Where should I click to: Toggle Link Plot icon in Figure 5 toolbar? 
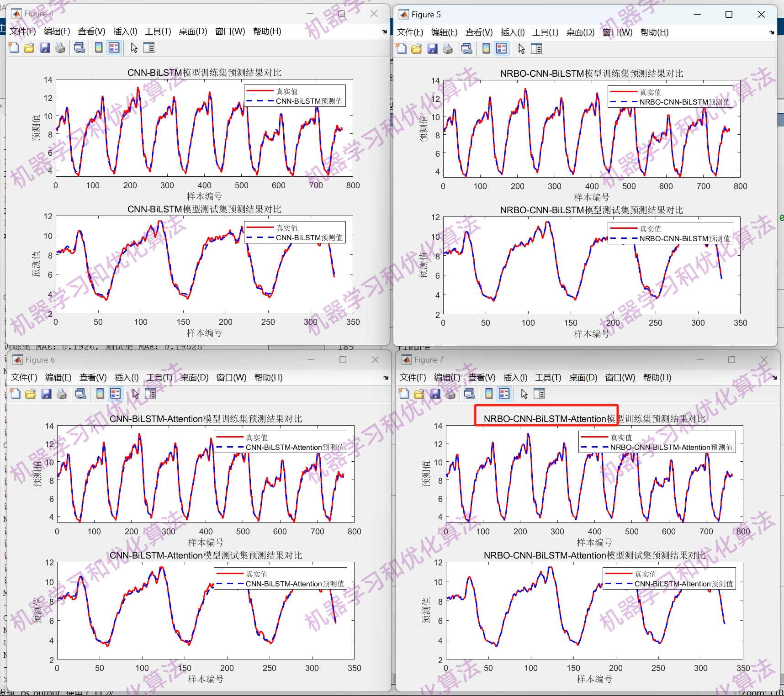pos(467,48)
